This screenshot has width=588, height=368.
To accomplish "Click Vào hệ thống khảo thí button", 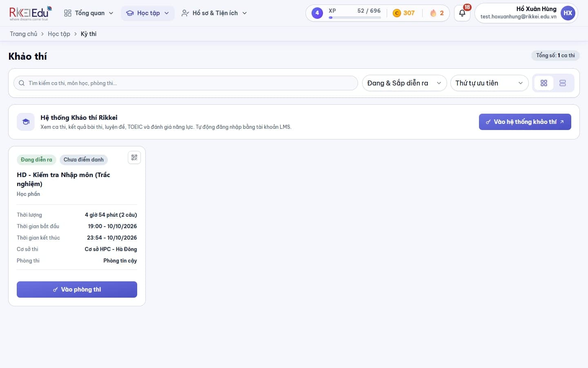I will click(525, 122).
